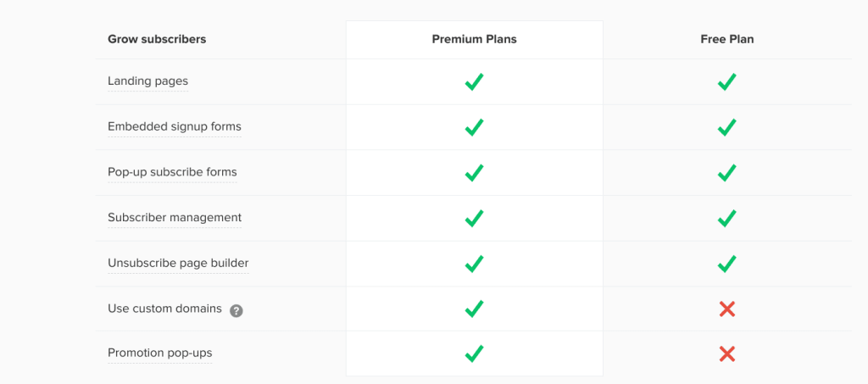
Task: Open the Subscriber management feature link
Action: [175, 218]
